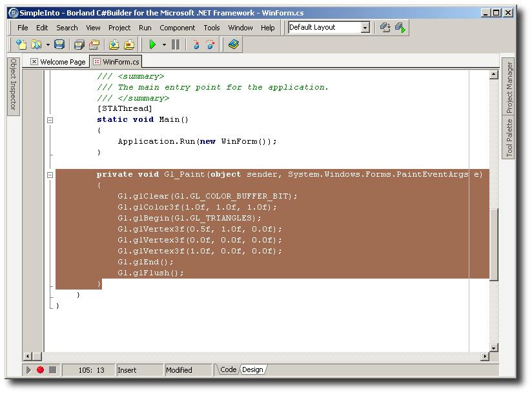Click the Application.Run(new WinForm()); line
This screenshot has height=394, width=532.
click(197, 142)
